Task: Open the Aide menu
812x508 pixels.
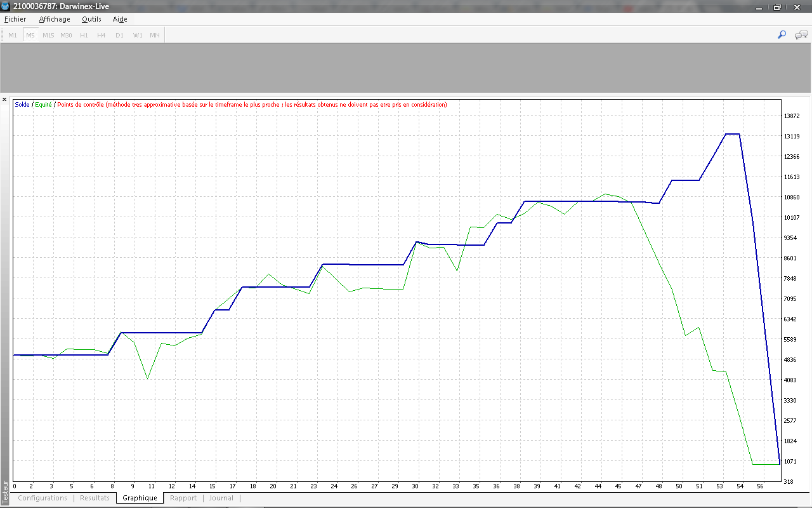Action: pyautogui.click(x=120, y=19)
